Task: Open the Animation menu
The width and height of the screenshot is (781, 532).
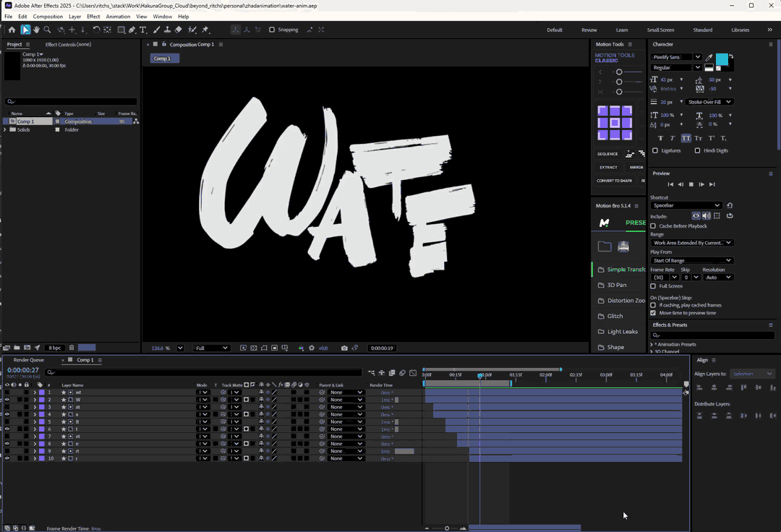Action: click(x=118, y=17)
